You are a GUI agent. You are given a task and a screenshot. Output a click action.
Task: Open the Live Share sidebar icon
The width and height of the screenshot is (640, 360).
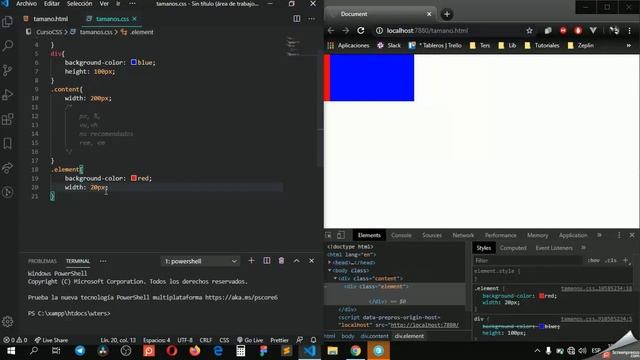pyautogui.click(x=7, y=168)
